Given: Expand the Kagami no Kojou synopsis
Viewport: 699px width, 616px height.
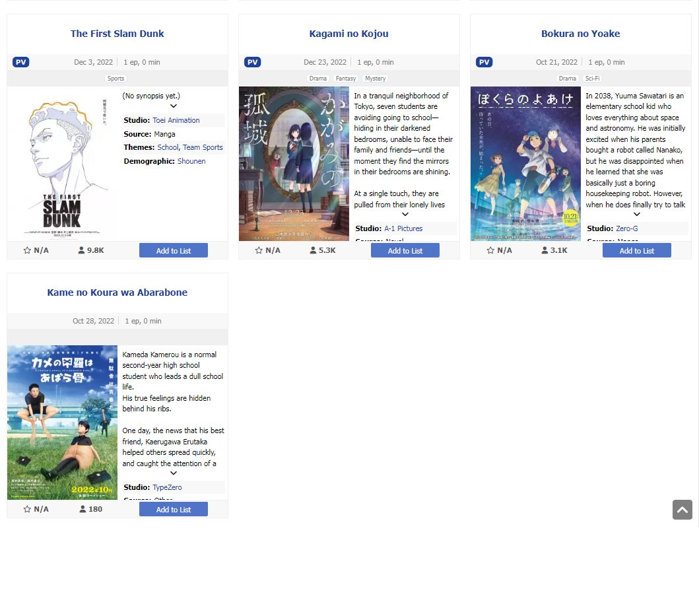Looking at the screenshot, I should (x=405, y=214).
